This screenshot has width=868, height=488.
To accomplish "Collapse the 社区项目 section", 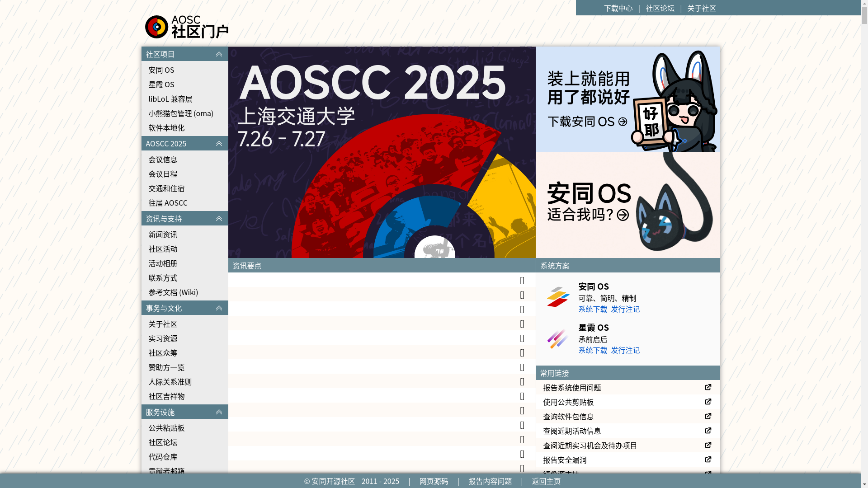I will [219, 54].
